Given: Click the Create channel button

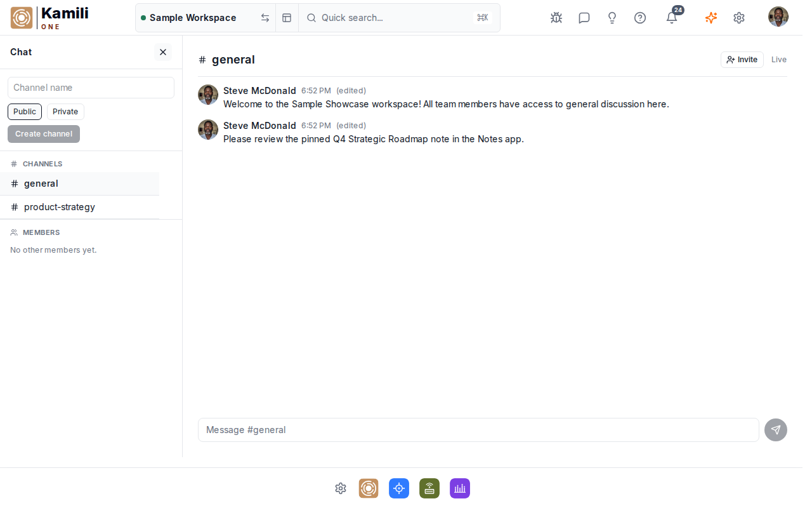Looking at the screenshot, I should coord(44,134).
